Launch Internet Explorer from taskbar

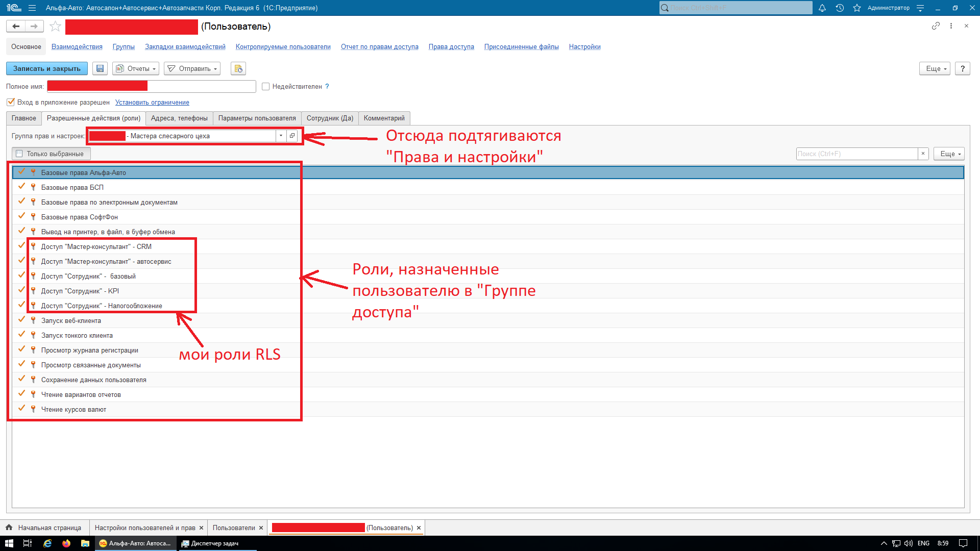47,543
